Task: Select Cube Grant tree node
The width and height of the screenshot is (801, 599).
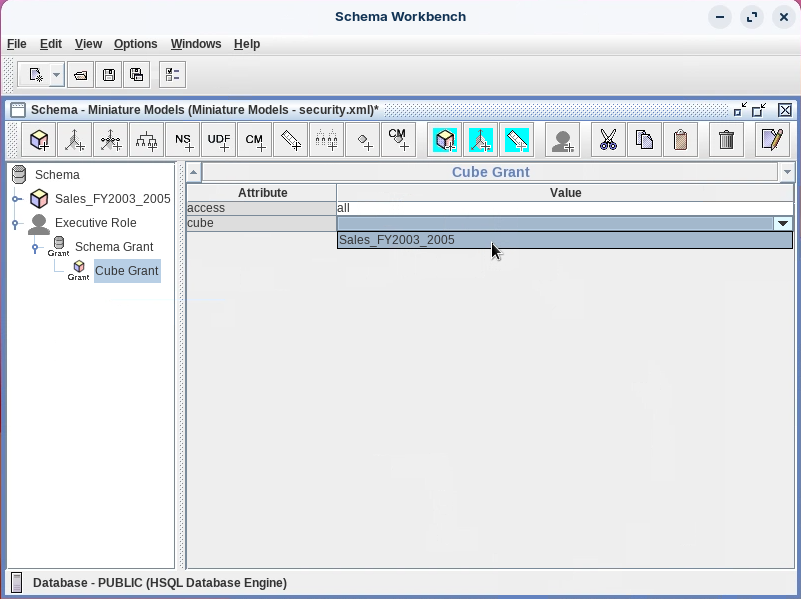Action: point(127,271)
